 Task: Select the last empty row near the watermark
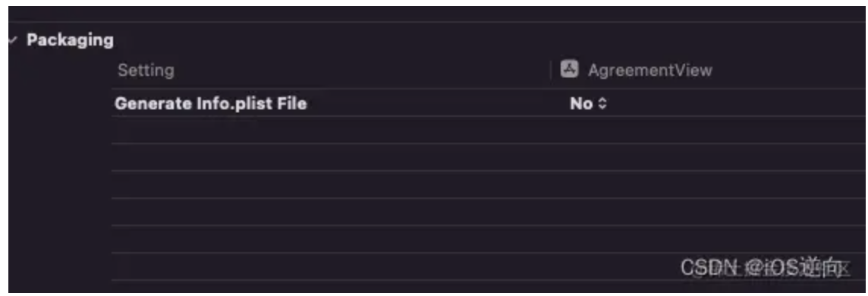coord(489,266)
